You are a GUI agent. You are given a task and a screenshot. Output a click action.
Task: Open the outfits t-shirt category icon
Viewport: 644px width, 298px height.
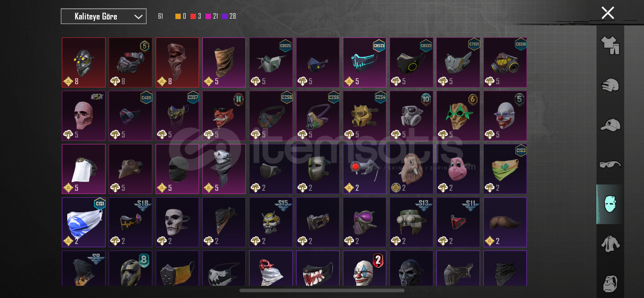(x=610, y=45)
